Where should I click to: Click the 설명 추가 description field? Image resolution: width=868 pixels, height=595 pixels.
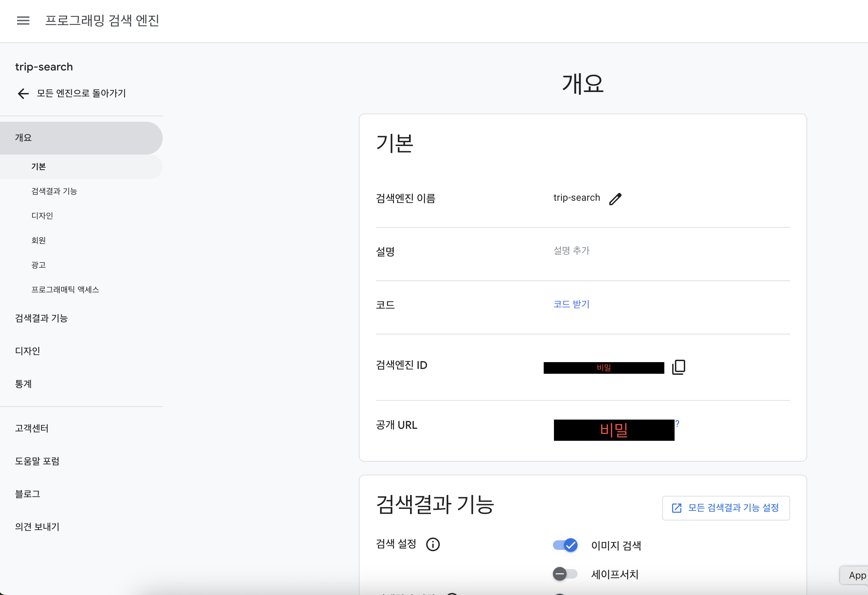point(571,250)
